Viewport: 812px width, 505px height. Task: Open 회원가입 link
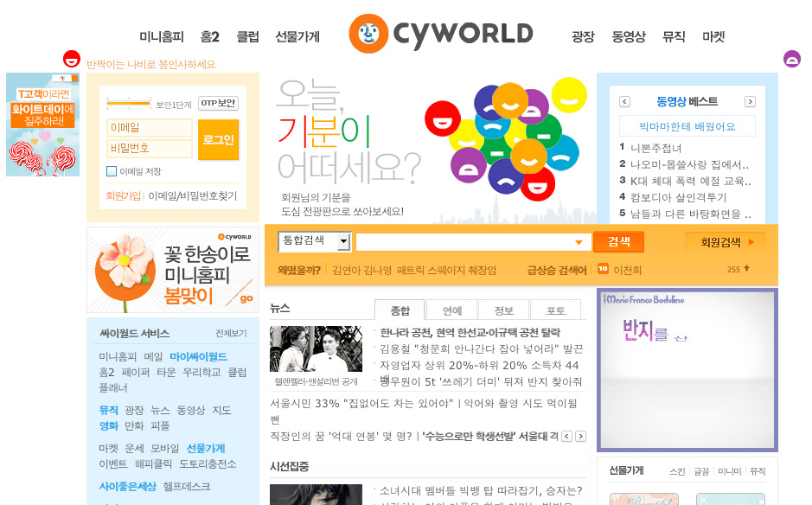click(x=124, y=195)
